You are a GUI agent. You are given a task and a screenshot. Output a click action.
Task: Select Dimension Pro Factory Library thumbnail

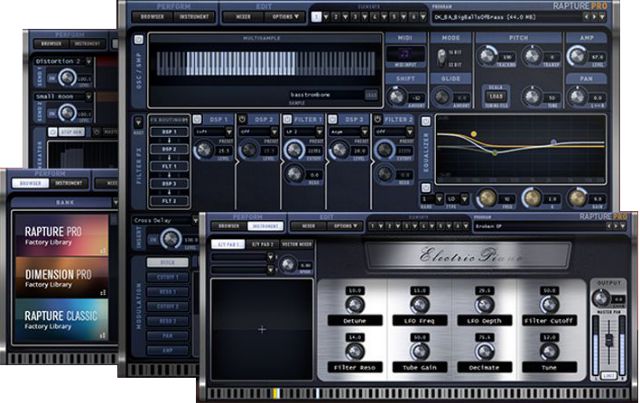tap(62, 277)
